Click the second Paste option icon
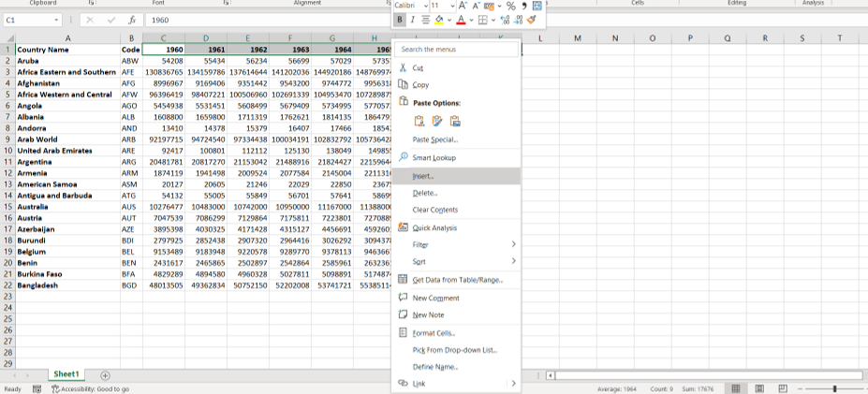The width and height of the screenshot is (868, 394). point(437,121)
